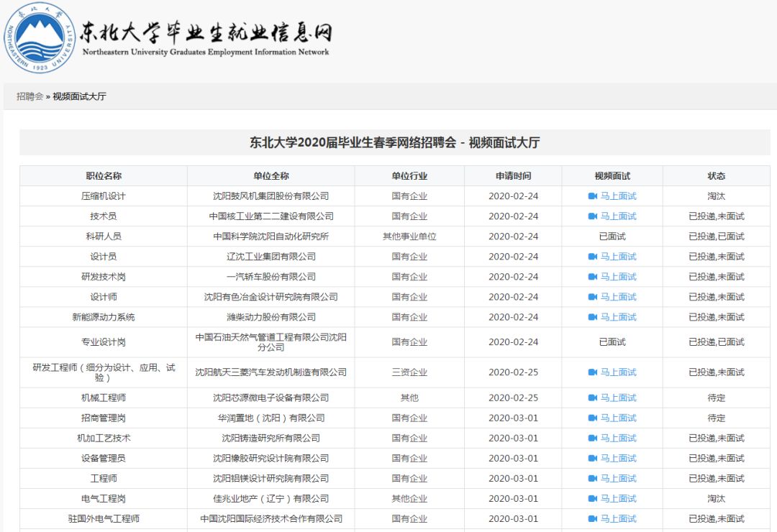Start 马上面试 for 研发技术岗 at 一汽轿车
This screenshot has height=532, width=777.
[x=617, y=276]
